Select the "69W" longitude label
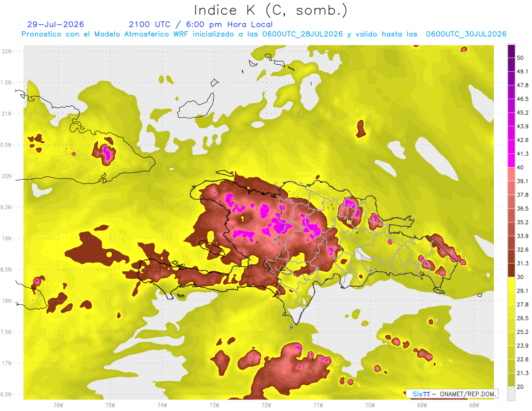 click(422, 405)
